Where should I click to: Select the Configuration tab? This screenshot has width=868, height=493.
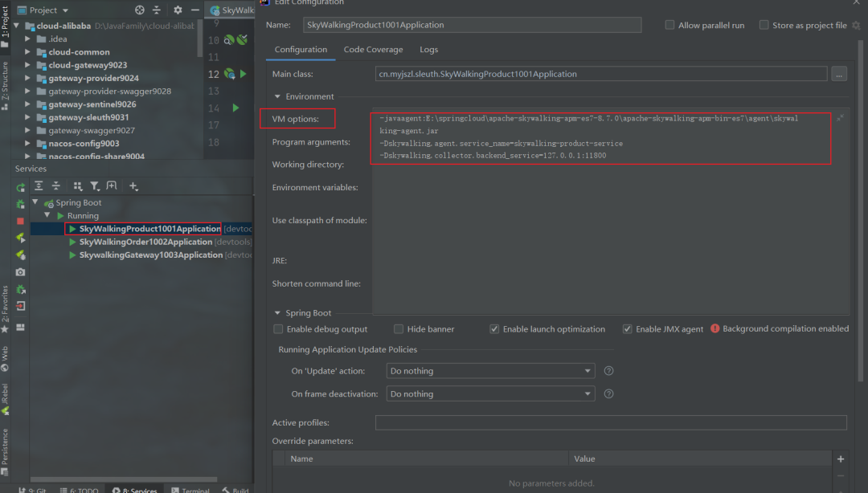point(301,49)
